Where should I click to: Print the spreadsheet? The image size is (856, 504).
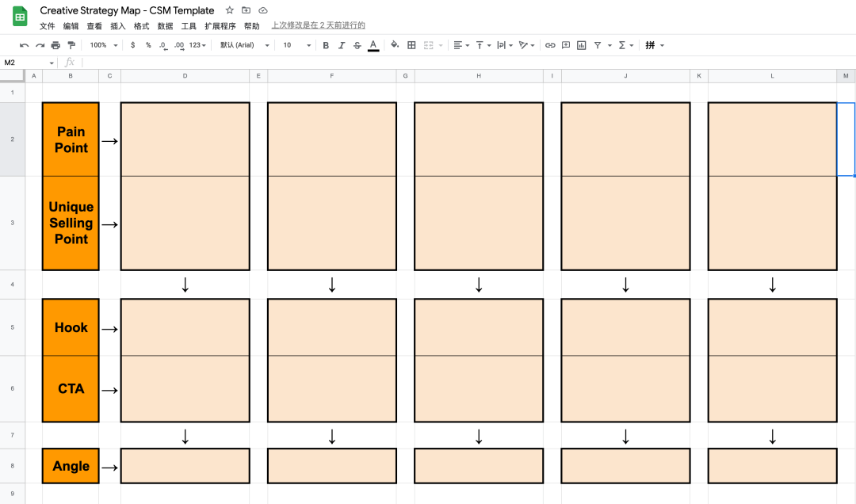(x=55, y=45)
